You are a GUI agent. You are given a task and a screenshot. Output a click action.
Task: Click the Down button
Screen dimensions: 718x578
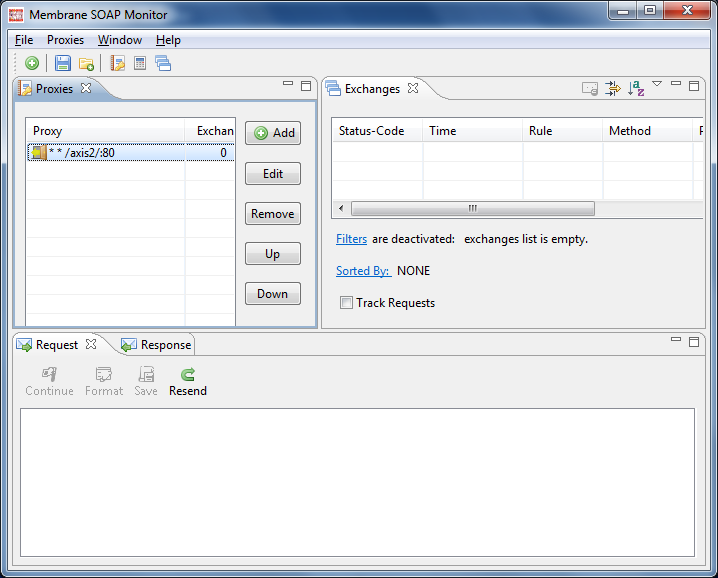(x=273, y=294)
